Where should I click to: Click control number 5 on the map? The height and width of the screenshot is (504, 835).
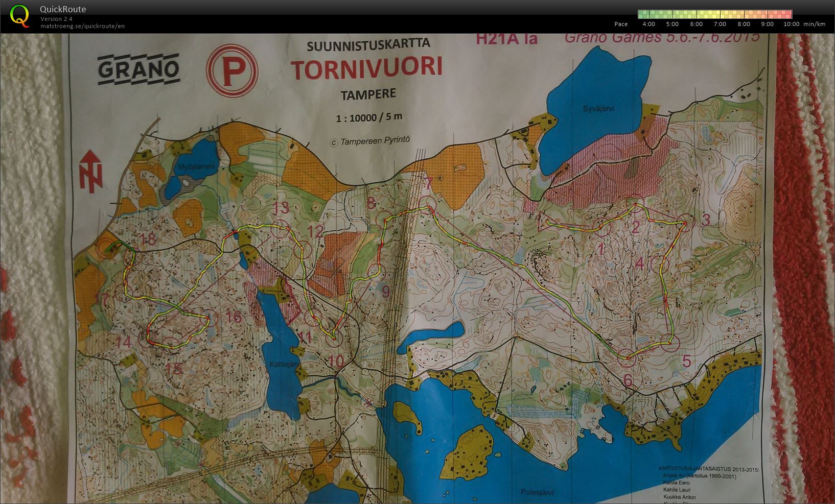point(687,361)
